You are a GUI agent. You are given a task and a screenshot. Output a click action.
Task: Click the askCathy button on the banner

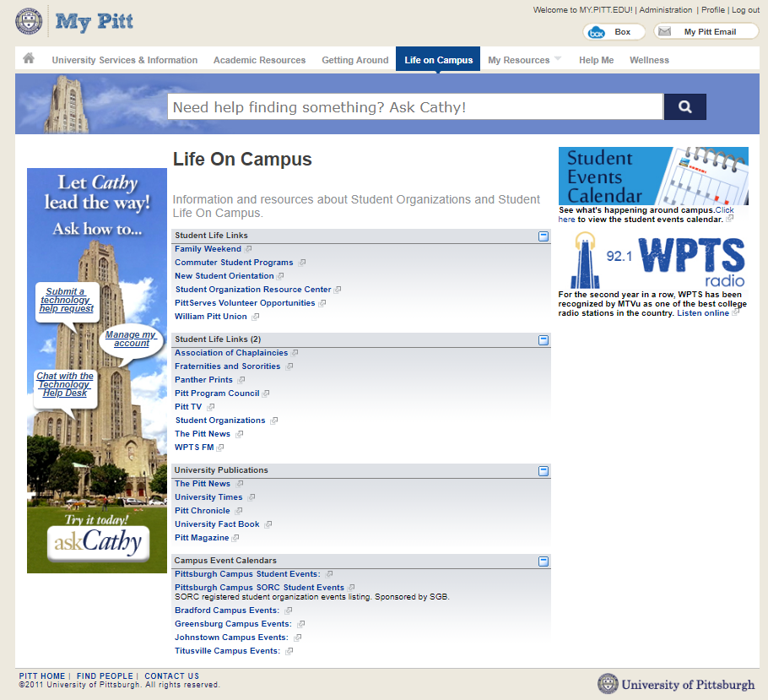(x=98, y=543)
